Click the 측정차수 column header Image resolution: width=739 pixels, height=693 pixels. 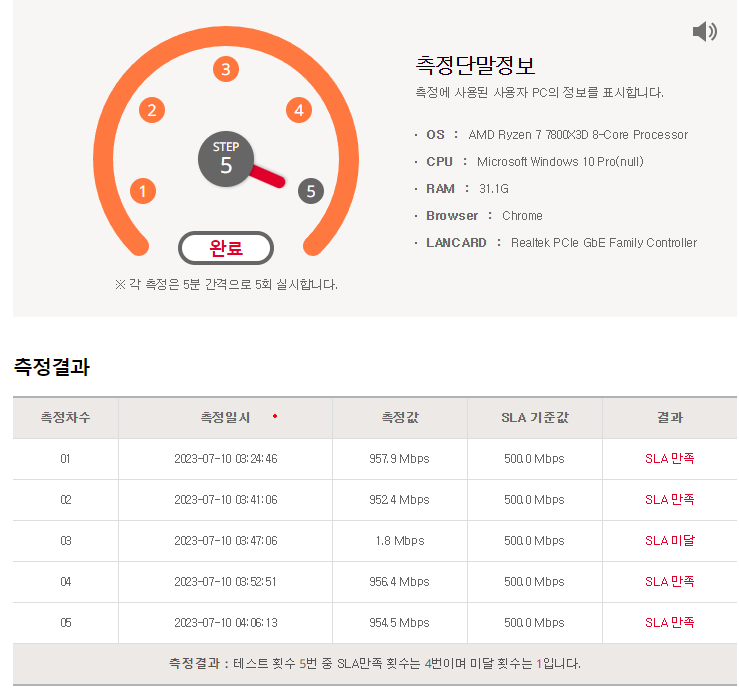[x=65, y=418]
